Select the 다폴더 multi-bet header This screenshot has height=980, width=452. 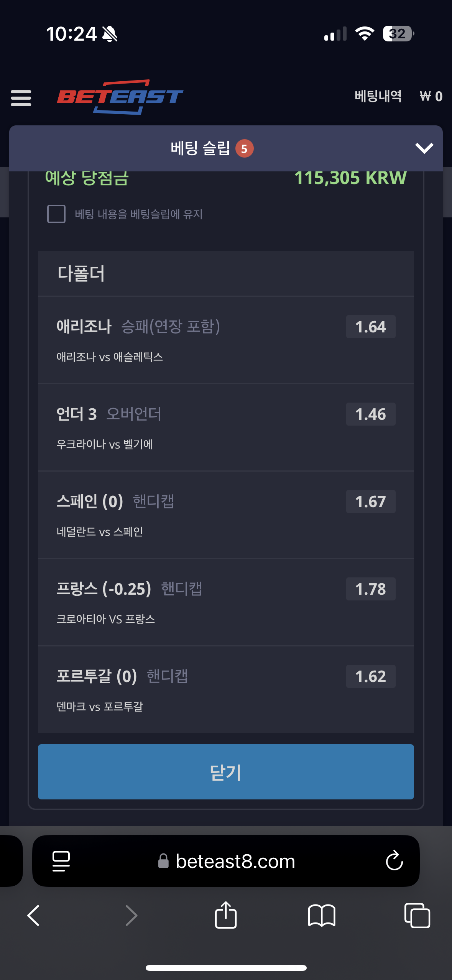click(x=81, y=274)
